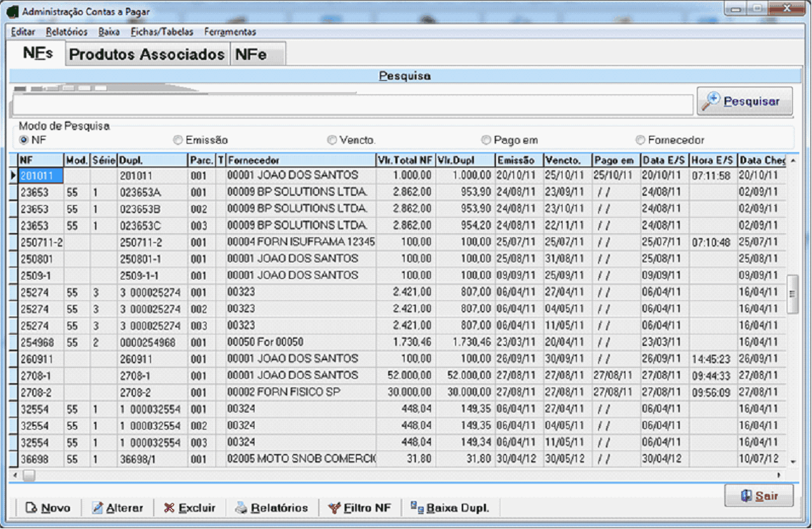Switch to the Produtos Associados tab

coord(147,55)
